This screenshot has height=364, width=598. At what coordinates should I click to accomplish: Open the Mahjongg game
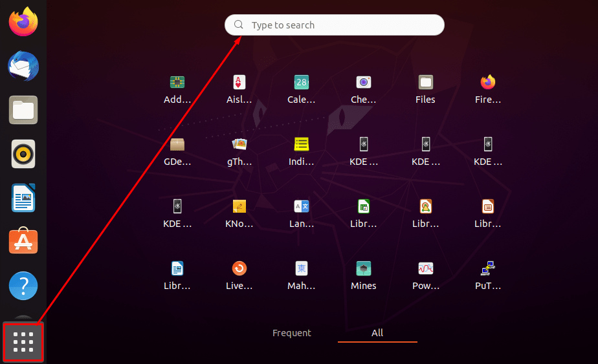302,276
